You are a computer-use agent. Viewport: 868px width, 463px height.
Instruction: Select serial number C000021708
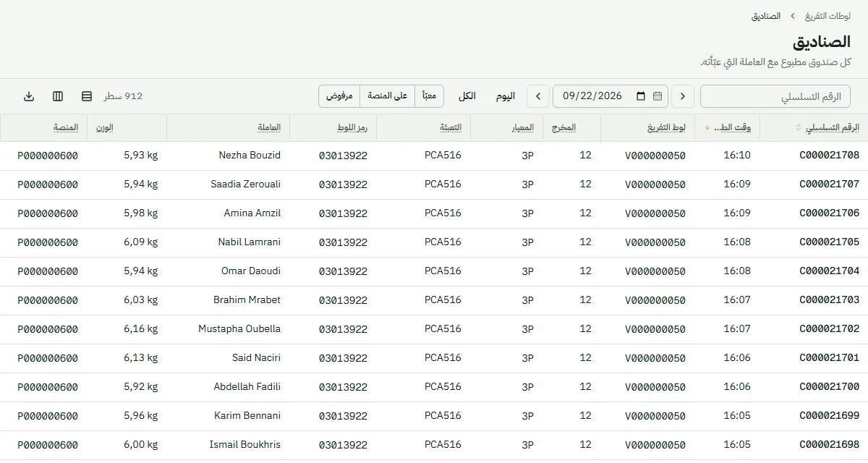click(x=829, y=156)
